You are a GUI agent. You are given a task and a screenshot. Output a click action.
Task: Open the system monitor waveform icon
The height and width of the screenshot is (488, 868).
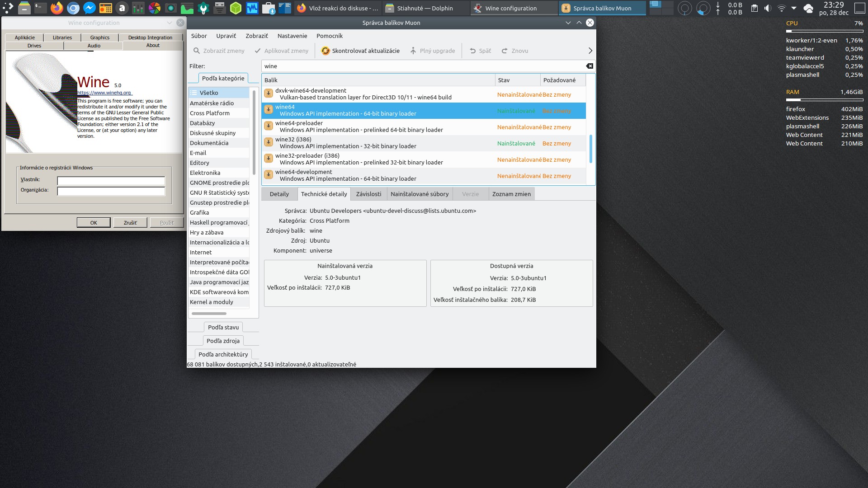pos(252,8)
